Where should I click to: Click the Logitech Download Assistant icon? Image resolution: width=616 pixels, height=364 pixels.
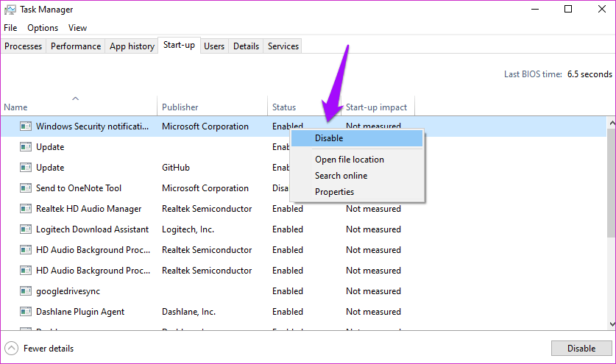tap(26, 229)
